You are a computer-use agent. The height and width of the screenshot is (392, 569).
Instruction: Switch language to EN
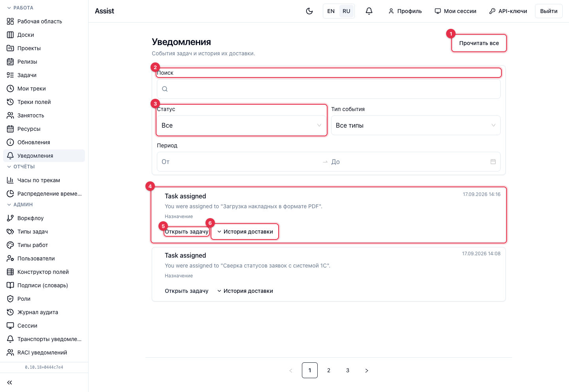(331, 11)
